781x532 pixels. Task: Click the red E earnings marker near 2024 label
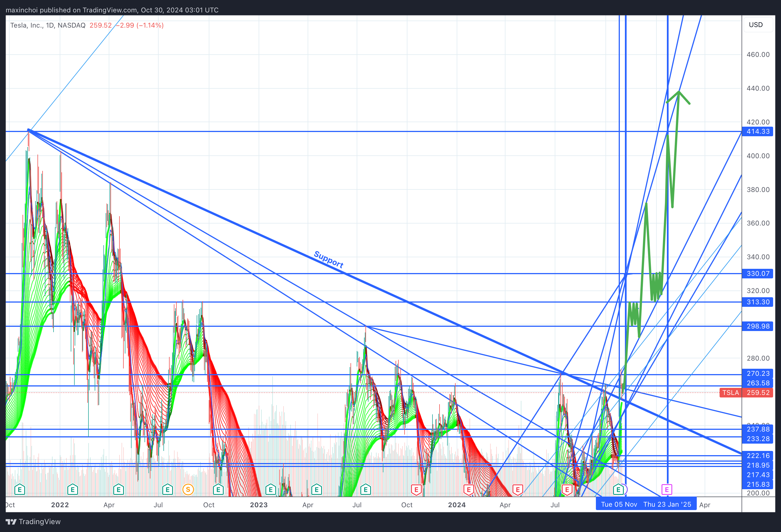click(469, 489)
